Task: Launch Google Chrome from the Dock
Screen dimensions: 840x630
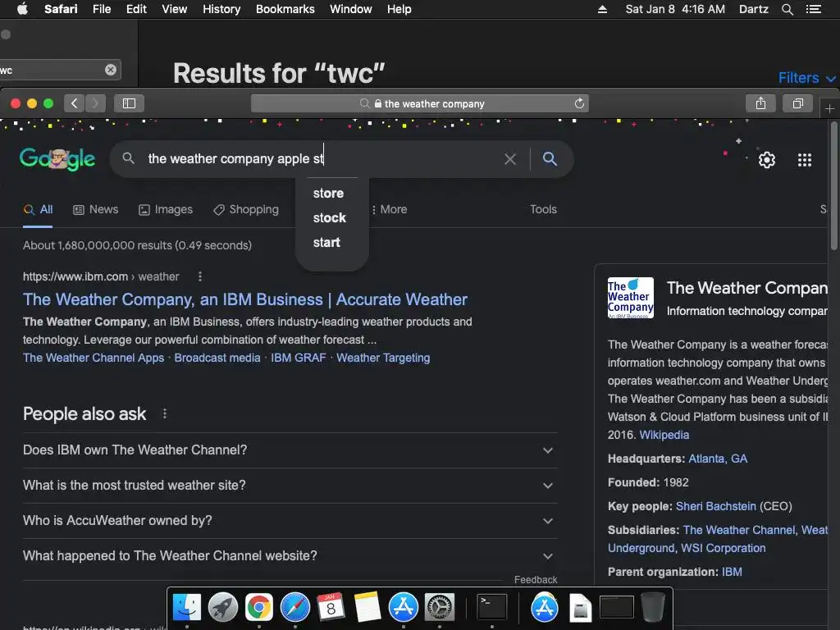Action: 258,608
